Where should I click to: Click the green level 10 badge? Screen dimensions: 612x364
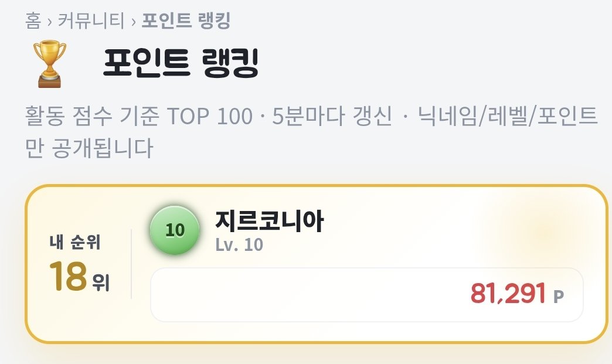tap(175, 230)
